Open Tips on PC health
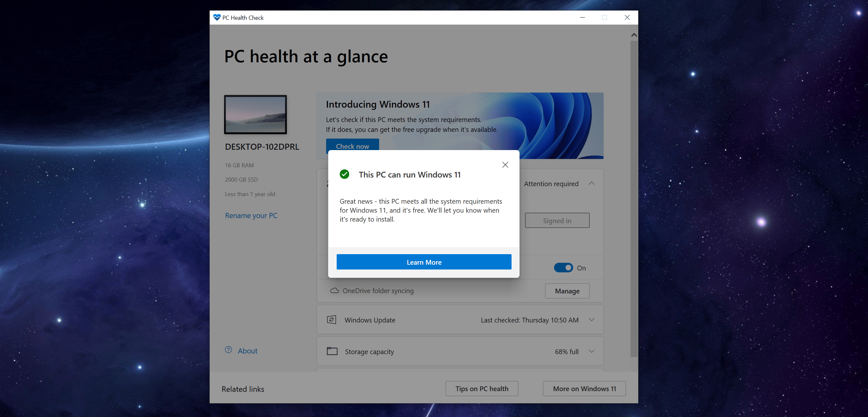 pyautogui.click(x=482, y=389)
